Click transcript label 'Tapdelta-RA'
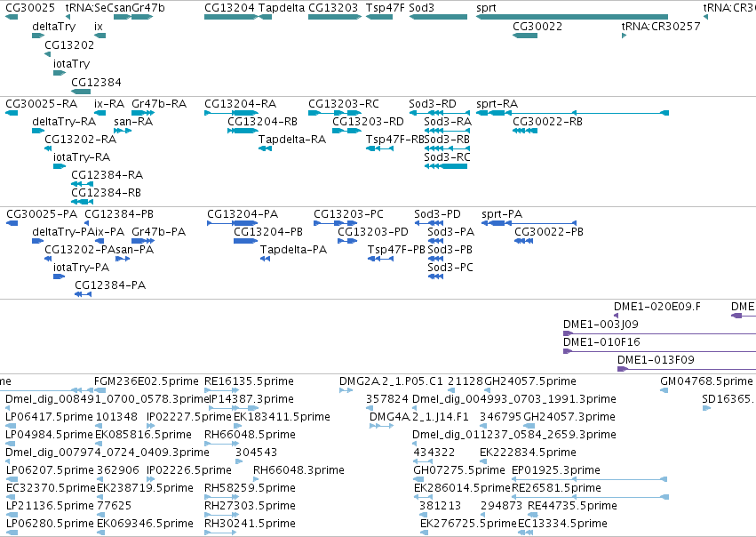This screenshot has height=537, width=756. click(x=292, y=140)
